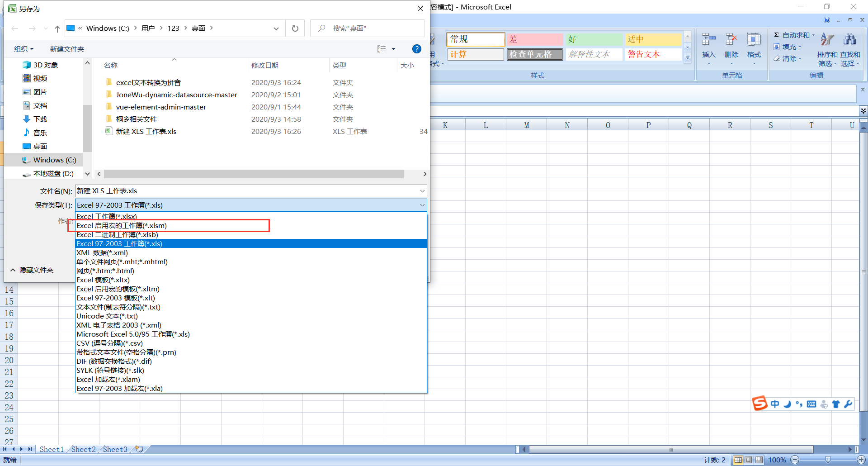Apply the 警告文本 cell style

(x=653, y=54)
